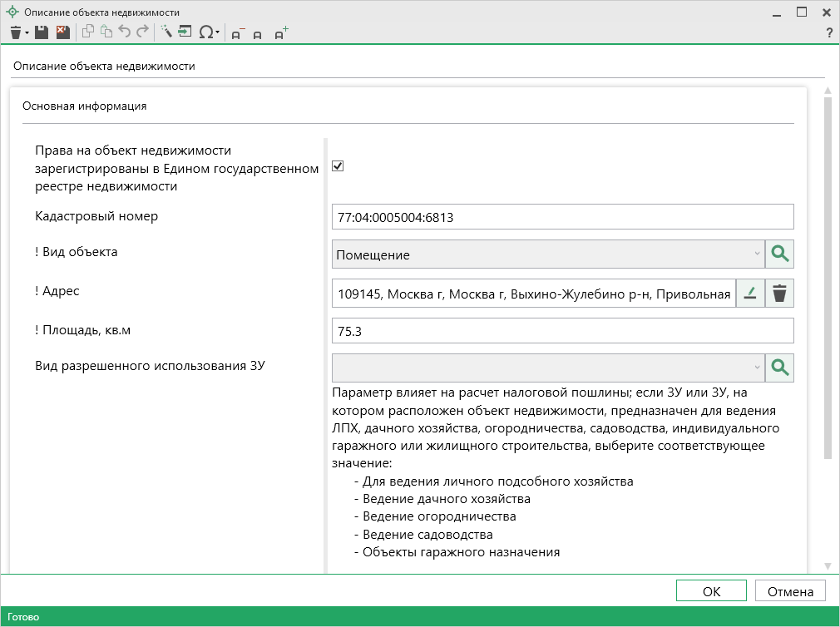Screen dimensions: 840x627
Task: Click the text Объекты гаражного назначения
Action: [x=462, y=552]
